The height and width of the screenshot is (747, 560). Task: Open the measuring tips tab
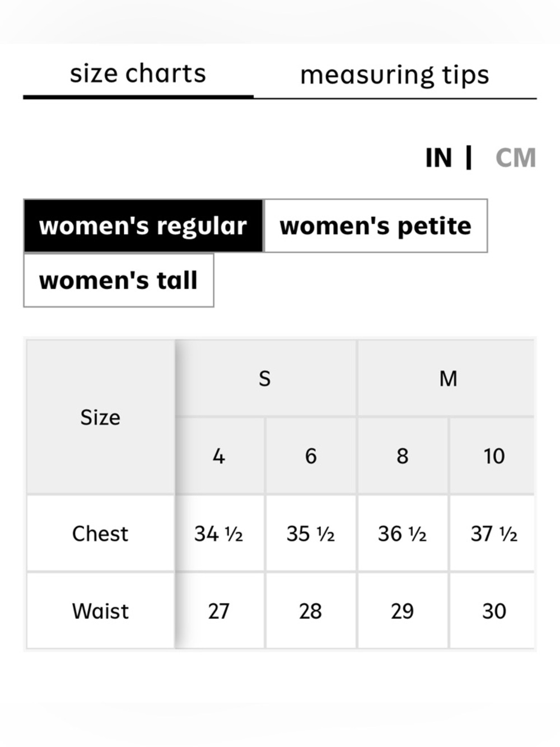pos(395,75)
